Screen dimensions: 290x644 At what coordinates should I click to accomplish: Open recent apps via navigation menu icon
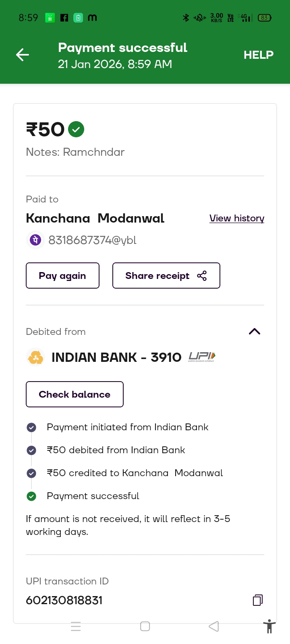click(76, 627)
